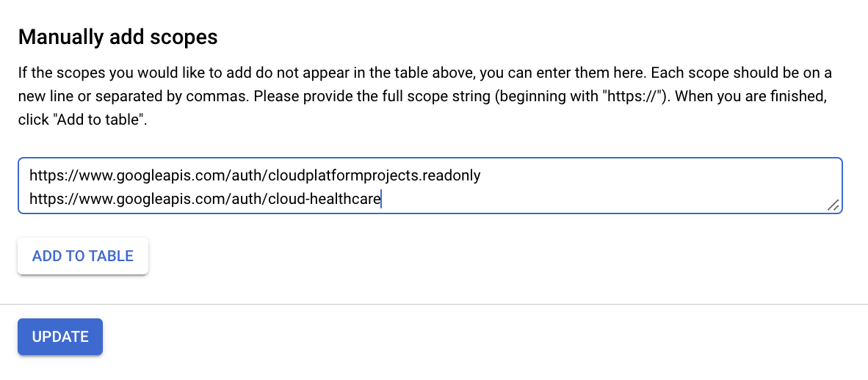This screenshot has width=868, height=380.
Task: Select the Manually add scopes heading
Action: (x=118, y=37)
